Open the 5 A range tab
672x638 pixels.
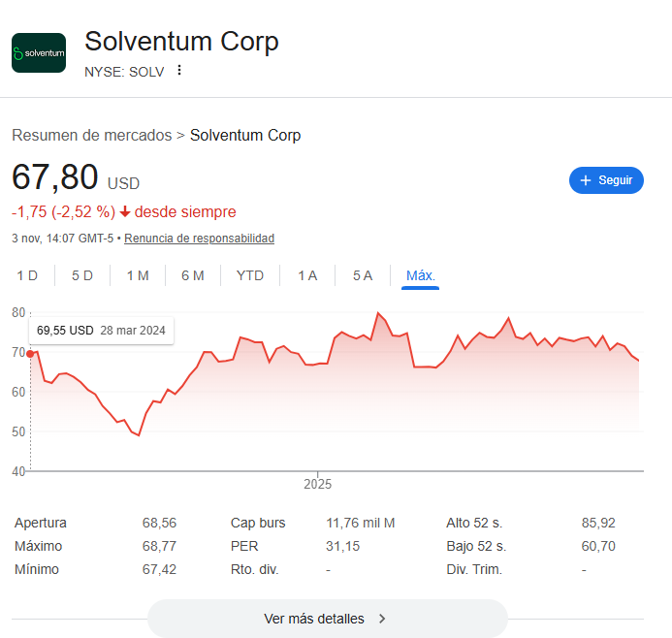pos(363,275)
